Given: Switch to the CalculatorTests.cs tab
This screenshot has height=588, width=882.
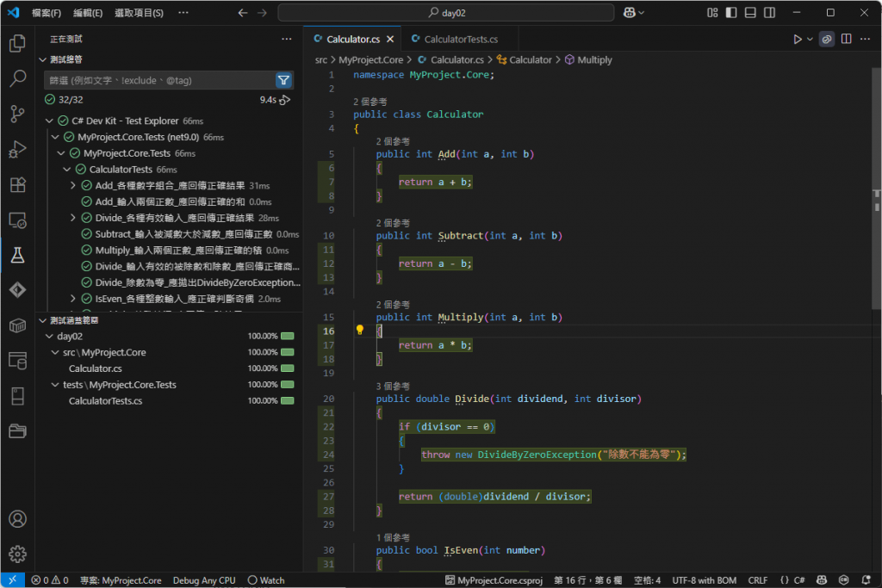Looking at the screenshot, I should click(461, 40).
